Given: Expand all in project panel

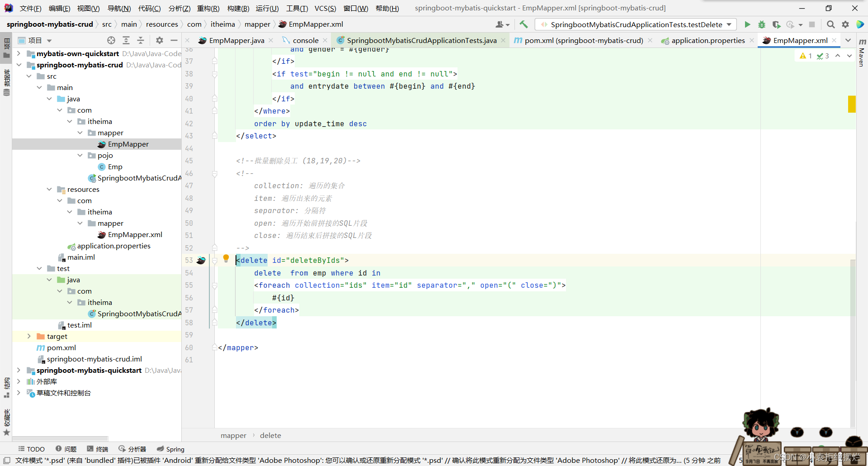Looking at the screenshot, I should point(126,40).
